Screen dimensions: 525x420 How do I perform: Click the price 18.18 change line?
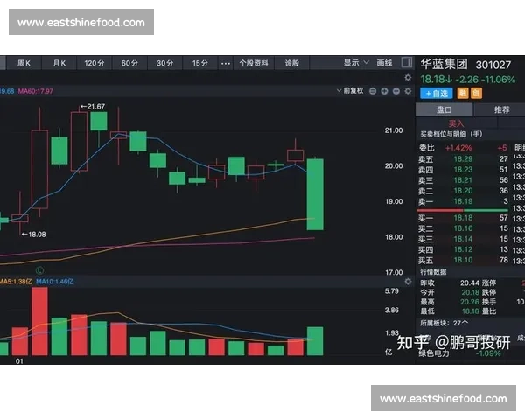click(x=468, y=80)
